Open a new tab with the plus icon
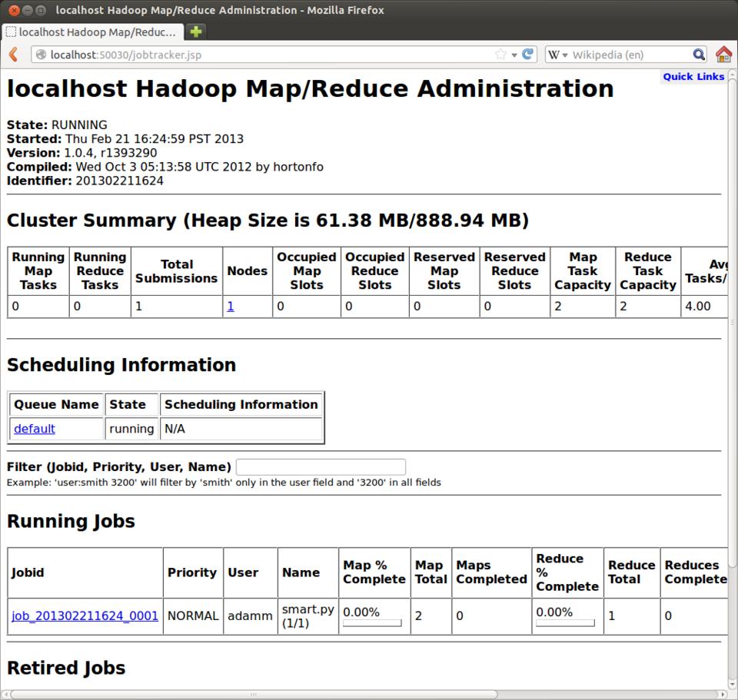 [x=196, y=32]
